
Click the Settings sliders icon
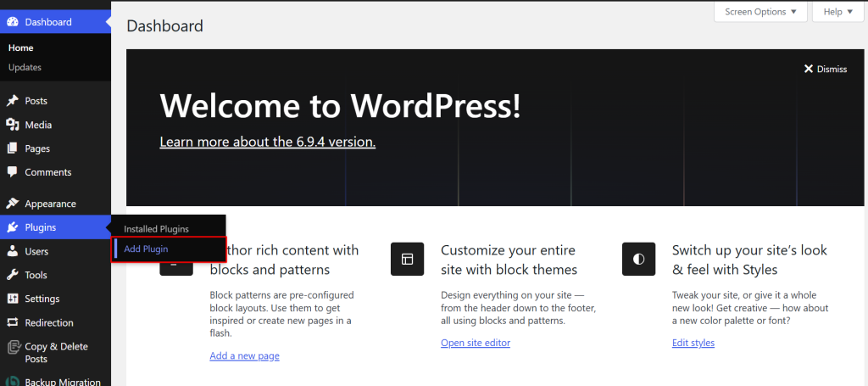coord(12,299)
